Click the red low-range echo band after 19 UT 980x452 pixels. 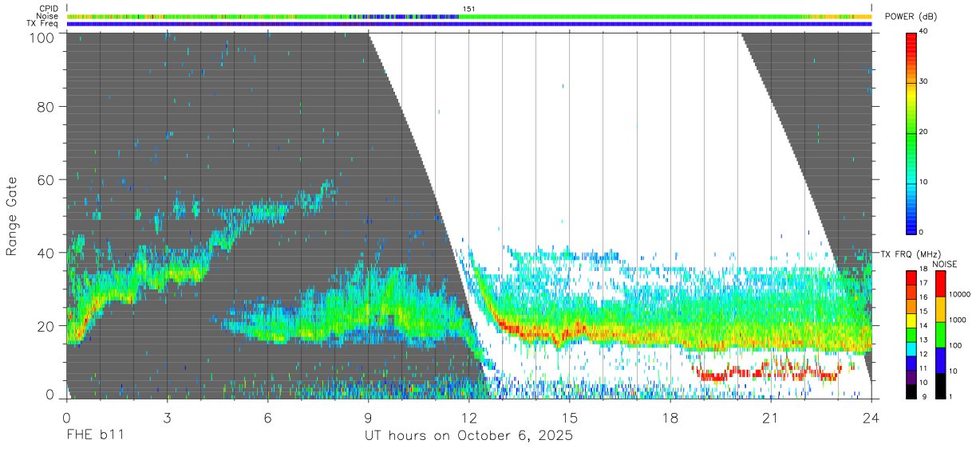769,371
